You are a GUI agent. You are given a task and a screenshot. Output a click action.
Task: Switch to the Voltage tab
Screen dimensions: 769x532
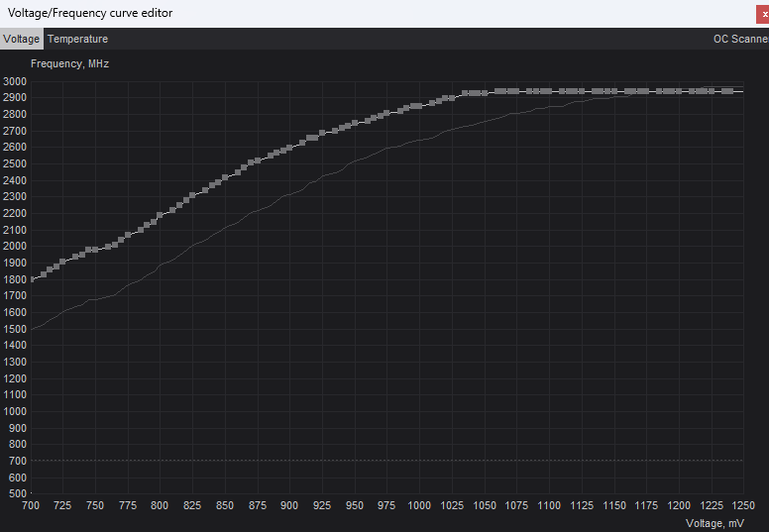(22, 39)
